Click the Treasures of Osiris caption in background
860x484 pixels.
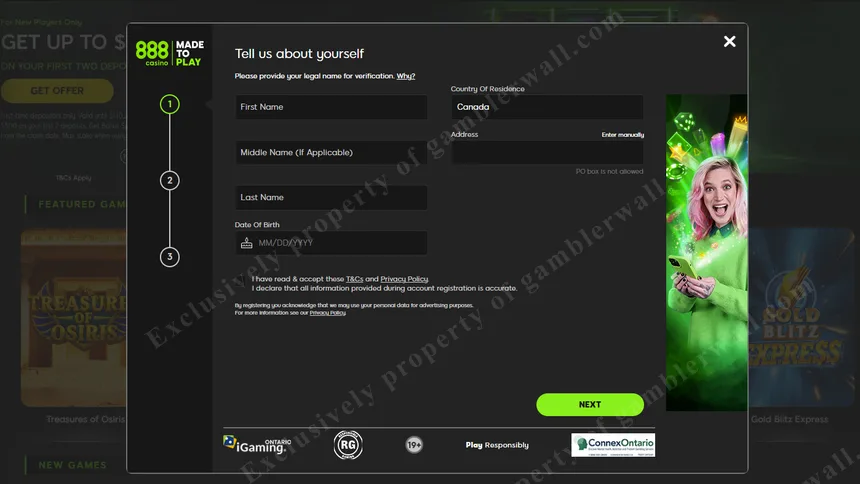(x=86, y=419)
